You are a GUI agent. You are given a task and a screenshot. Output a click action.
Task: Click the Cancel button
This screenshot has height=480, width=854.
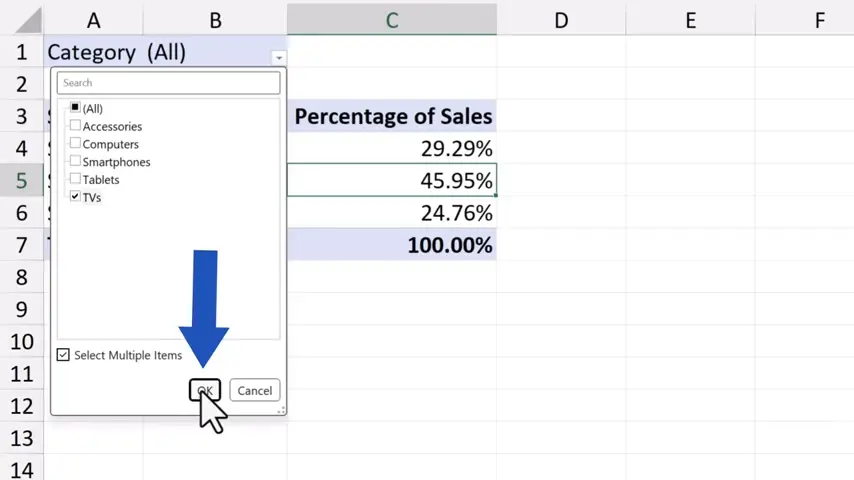point(254,390)
